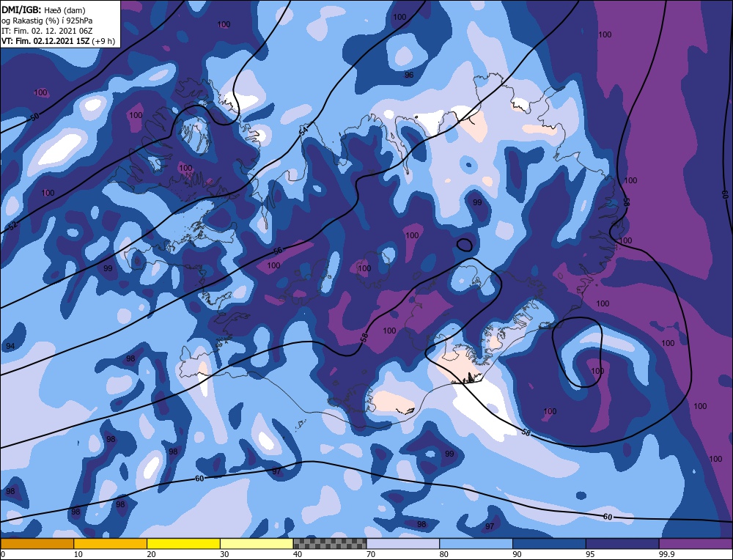Click the '20' legend tick label
The height and width of the screenshot is (560, 733).
click(x=151, y=554)
